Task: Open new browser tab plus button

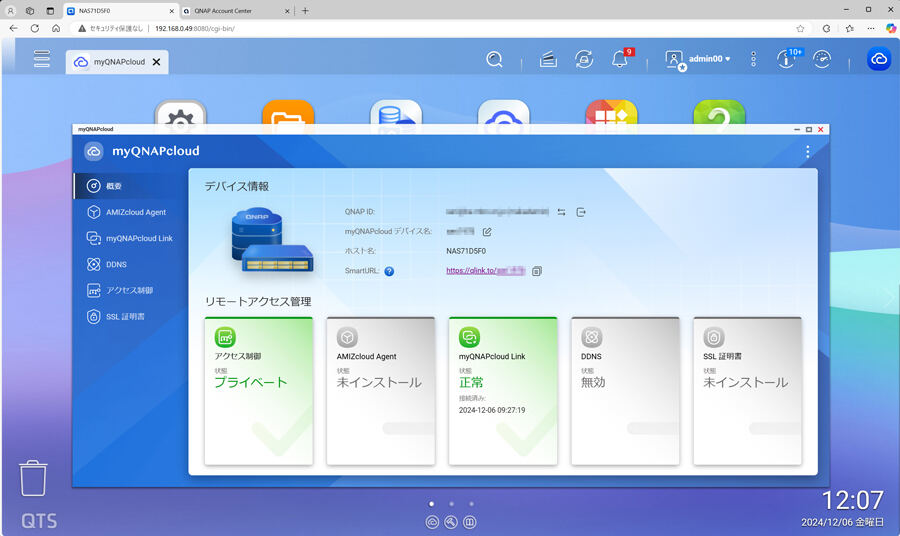Action: (305, 11)
